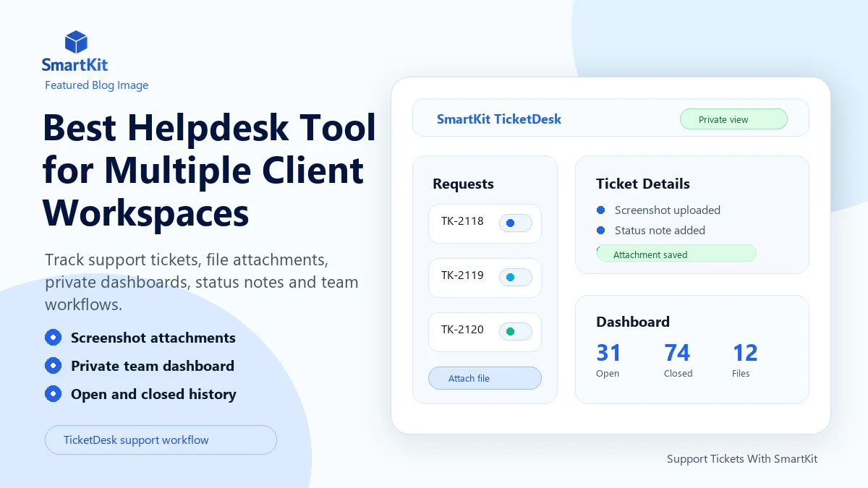Toggle the TK-2118 request switch
This screenshot has width=868, height=488.
tap(516, 223)
